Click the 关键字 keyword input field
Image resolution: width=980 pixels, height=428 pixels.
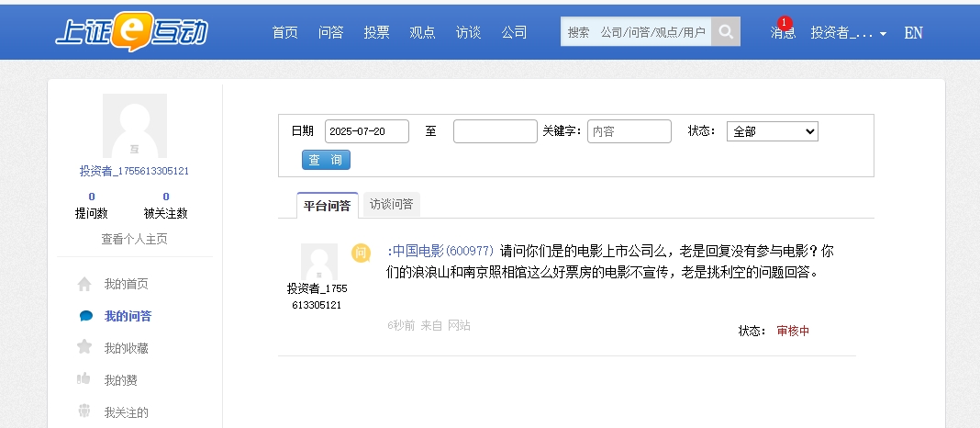[629, 131]
